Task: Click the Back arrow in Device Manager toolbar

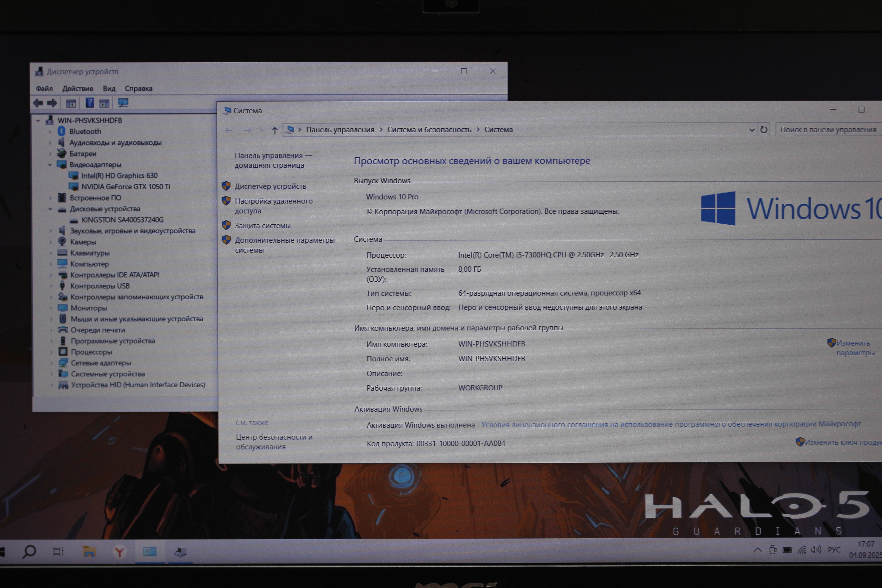Action: pos(38,103)
